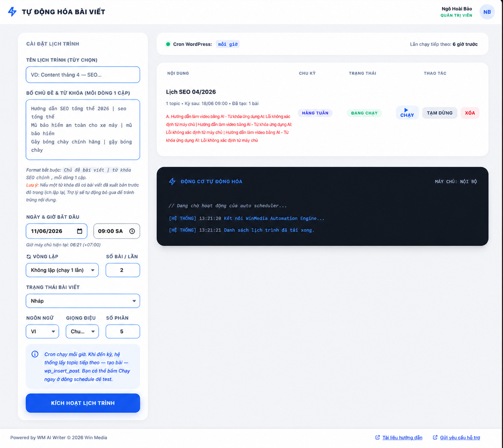Click the loop icon beside Vòng lặp
The width and height of the screenshot is (503, 448).
point(29,257)
